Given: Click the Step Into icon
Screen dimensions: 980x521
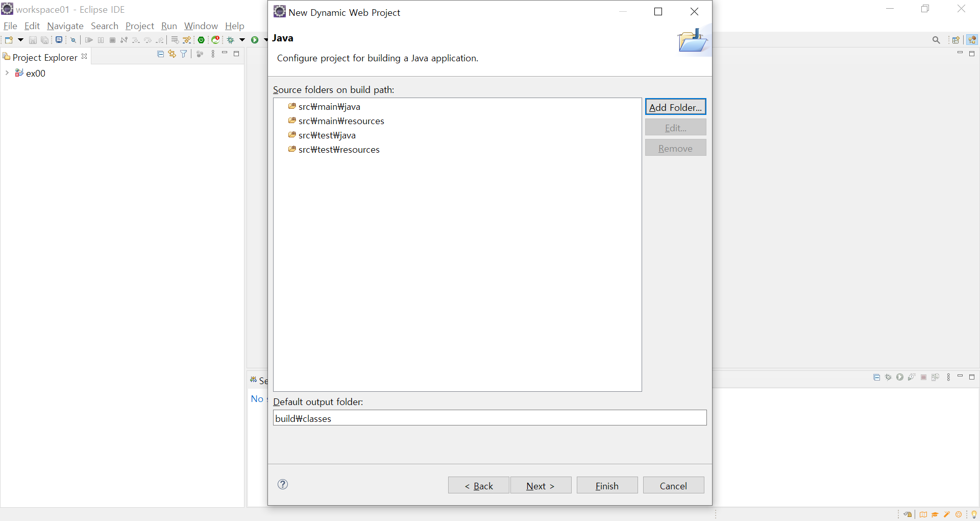Looking at the screenshot, I should point(136,40).
